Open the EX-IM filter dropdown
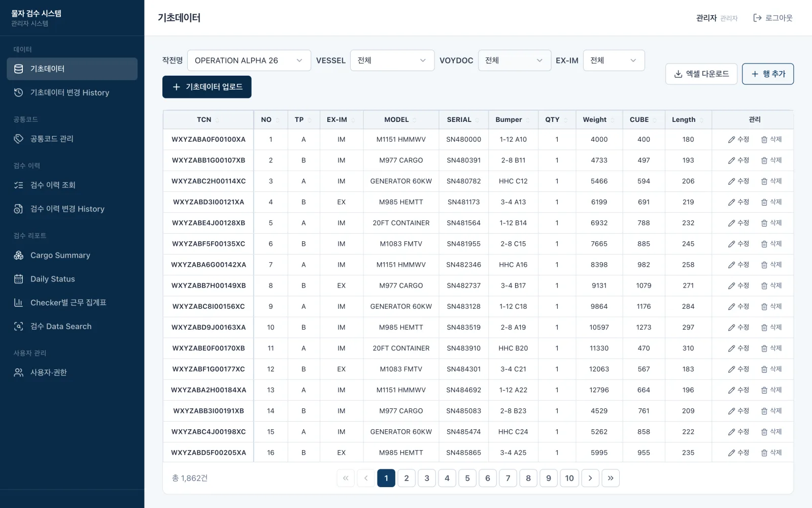This screenshot has height=508, width=812. [x=614, y=60]
